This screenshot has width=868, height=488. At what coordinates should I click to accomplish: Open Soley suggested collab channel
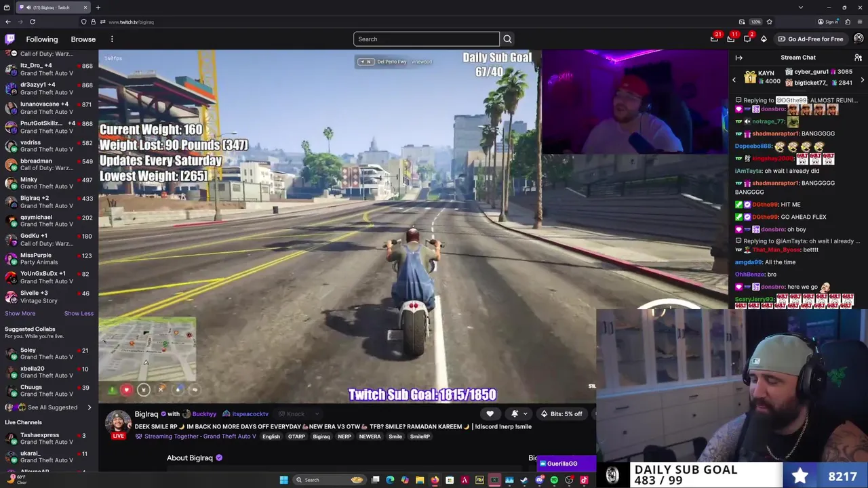pyautogui.click(x=49, y=353)
